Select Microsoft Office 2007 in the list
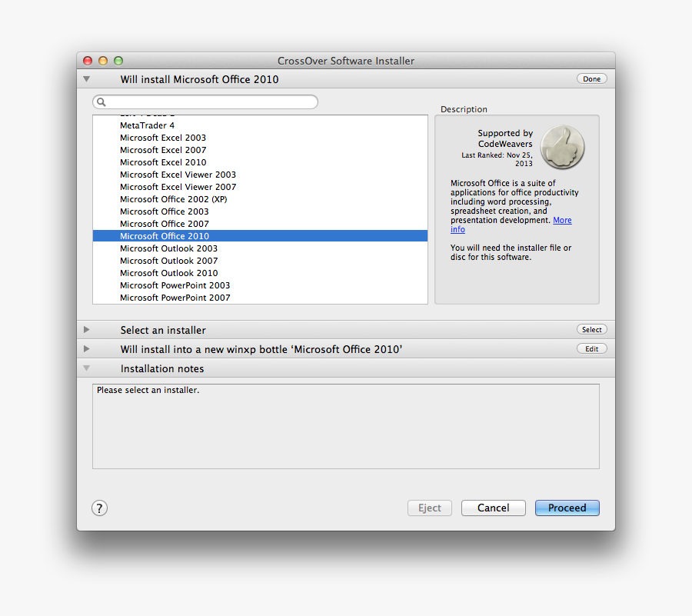 [x=261, y=224]
